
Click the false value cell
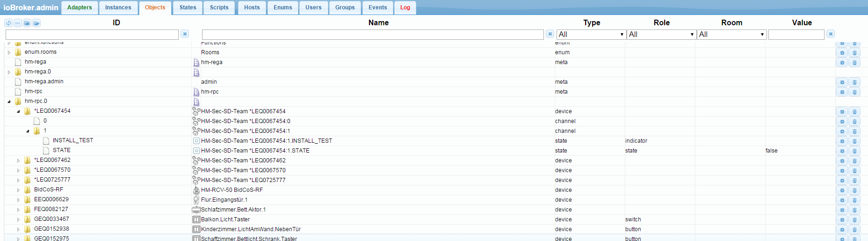(772, 151)
